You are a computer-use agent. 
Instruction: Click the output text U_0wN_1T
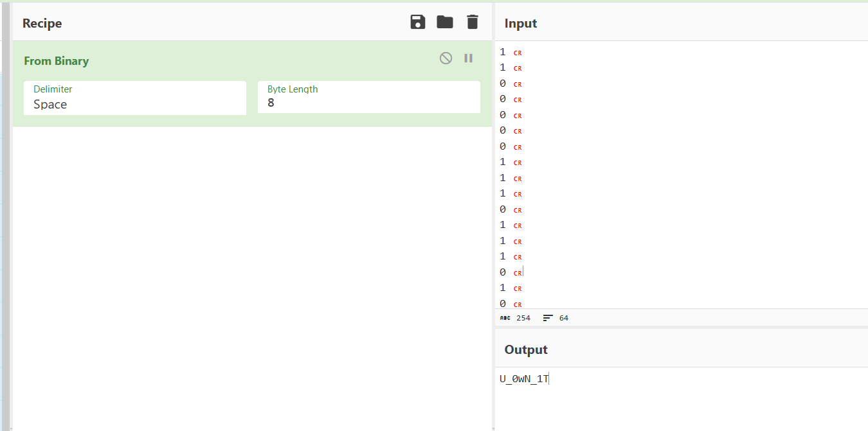pos(524,379)
